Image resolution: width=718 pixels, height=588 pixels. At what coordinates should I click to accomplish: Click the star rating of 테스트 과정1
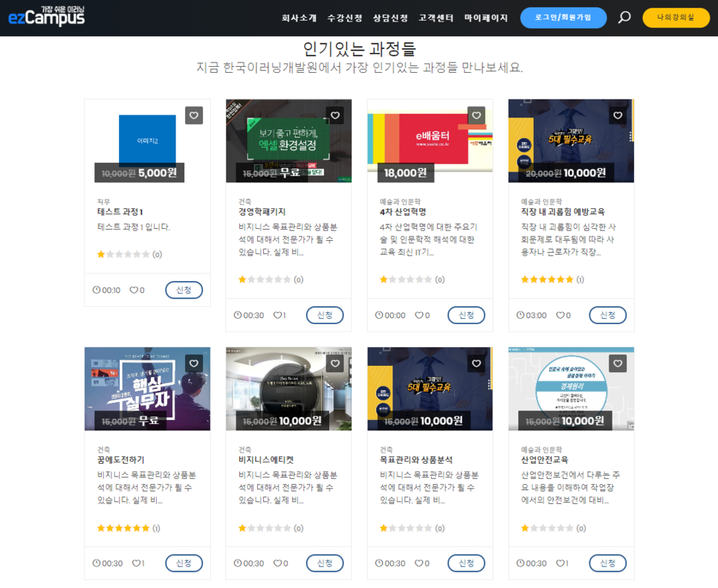[123, 254]
